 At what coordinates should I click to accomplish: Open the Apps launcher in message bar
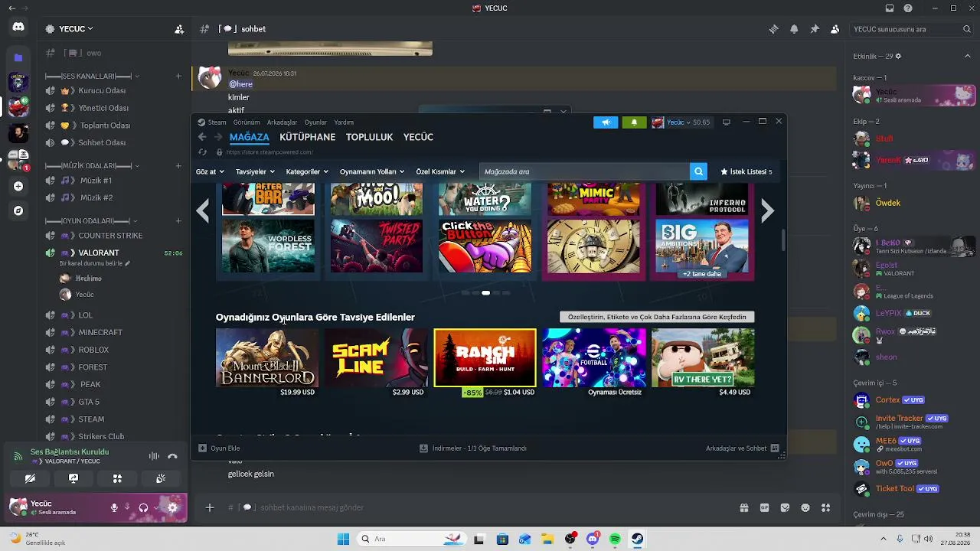click(825, 507)
